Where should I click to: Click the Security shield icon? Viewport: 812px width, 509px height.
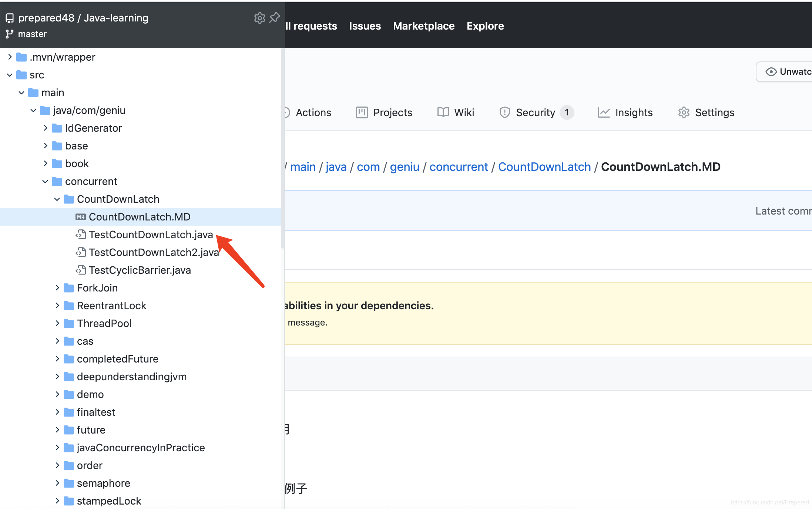tap(504, 112)
